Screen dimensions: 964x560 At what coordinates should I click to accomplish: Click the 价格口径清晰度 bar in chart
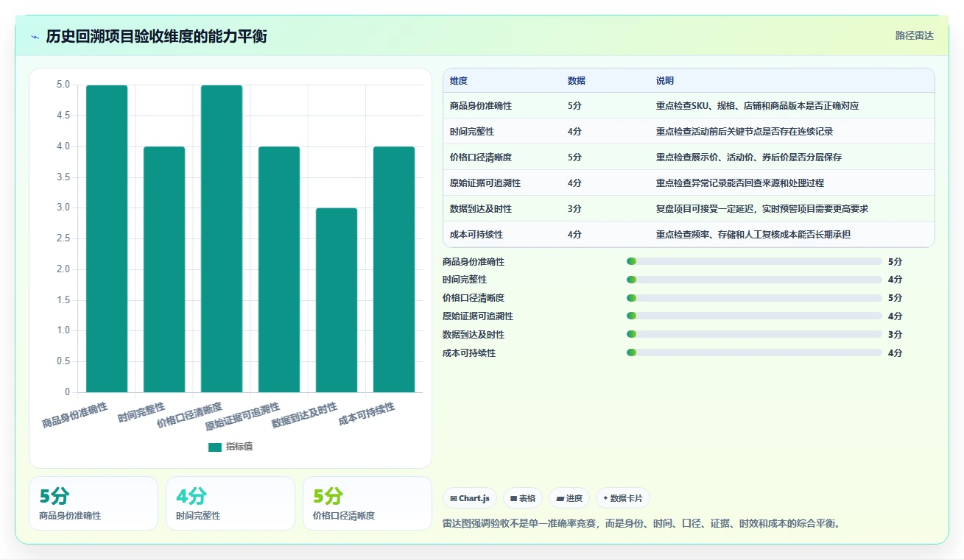click(222, 238)
